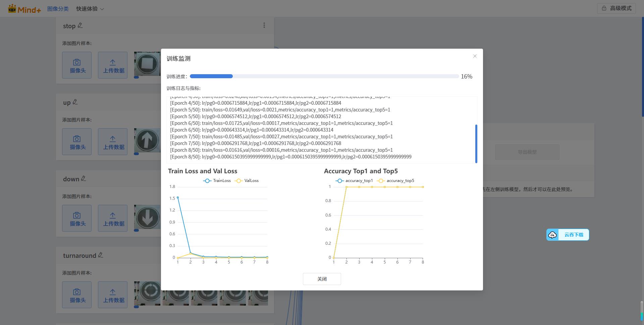
Task: Edit the turnaround class name pencil icon
Action: click(101, 255)
